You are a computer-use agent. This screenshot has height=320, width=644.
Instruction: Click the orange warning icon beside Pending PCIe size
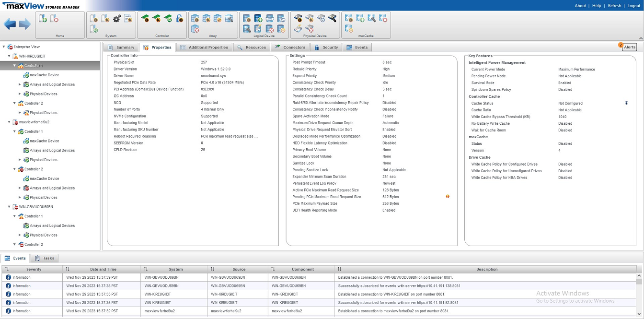point(448,197)
